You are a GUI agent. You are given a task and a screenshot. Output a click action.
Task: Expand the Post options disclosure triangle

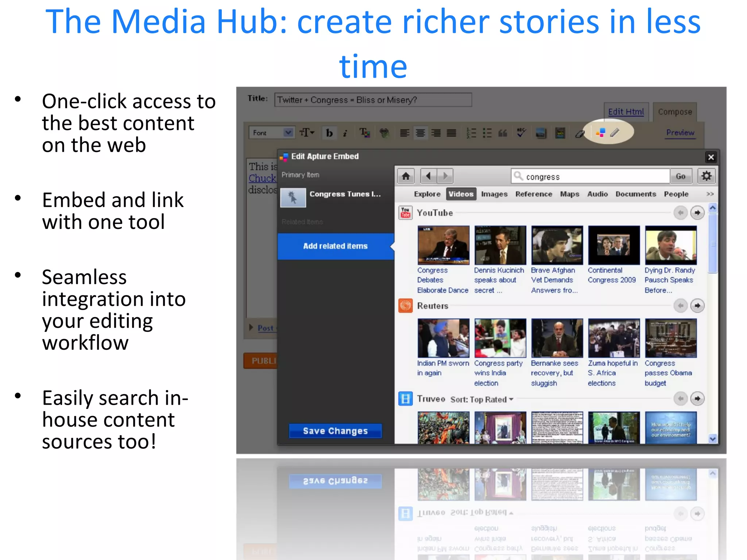pyautogui.click(x=251, y=327)
